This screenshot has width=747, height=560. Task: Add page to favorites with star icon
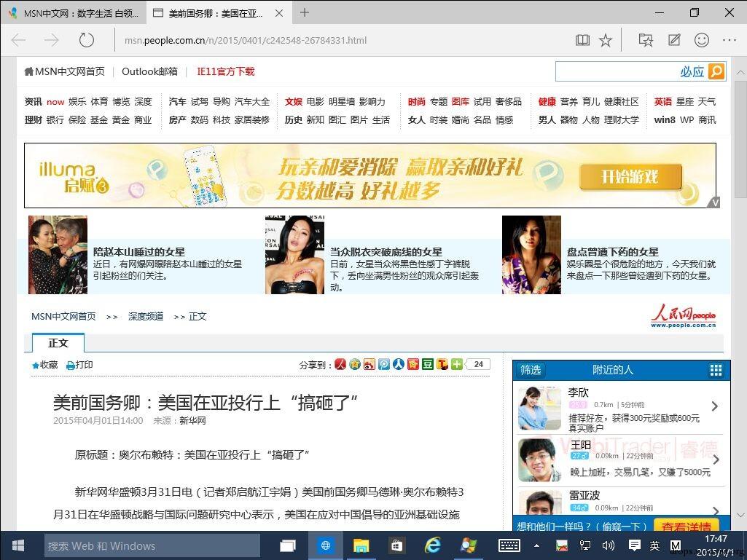(x=606, y=41)
